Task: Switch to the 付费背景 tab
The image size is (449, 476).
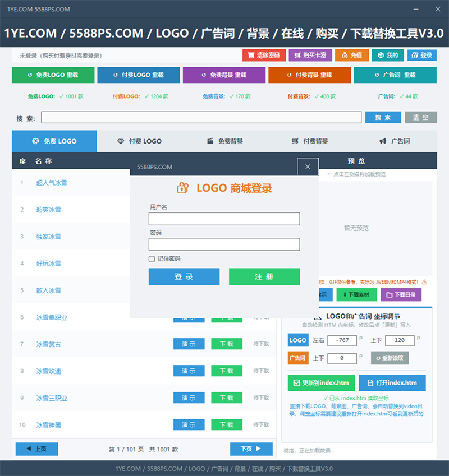Action: pyautogui.click(x=310, y=141)
